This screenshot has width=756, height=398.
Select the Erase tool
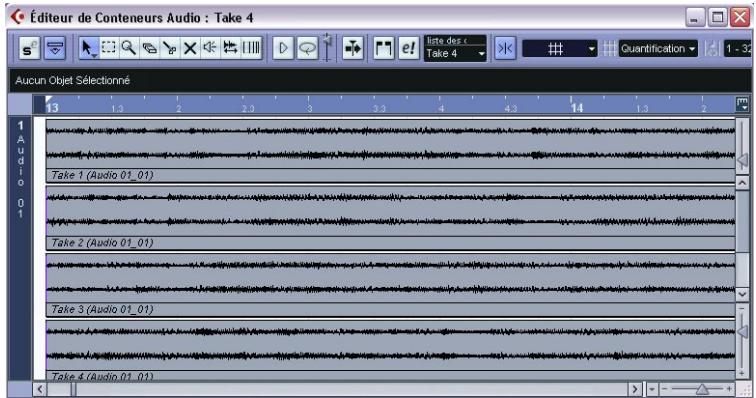[x=149, y=48]
